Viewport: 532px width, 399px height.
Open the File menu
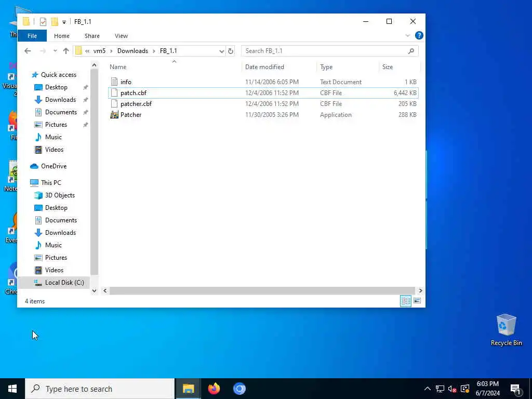pyautogui.click(x=32, y=36)
